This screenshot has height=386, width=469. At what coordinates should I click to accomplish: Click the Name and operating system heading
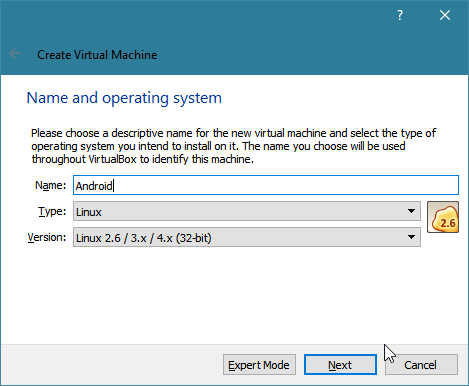[124, 98]
